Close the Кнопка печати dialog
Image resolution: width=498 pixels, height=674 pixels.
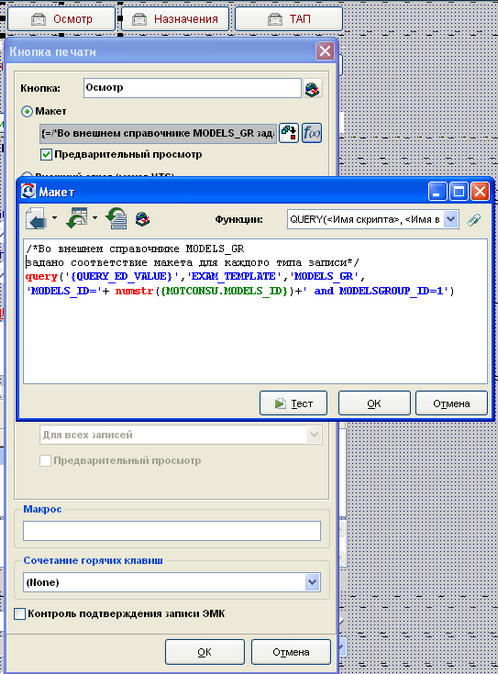pos(325,51)
